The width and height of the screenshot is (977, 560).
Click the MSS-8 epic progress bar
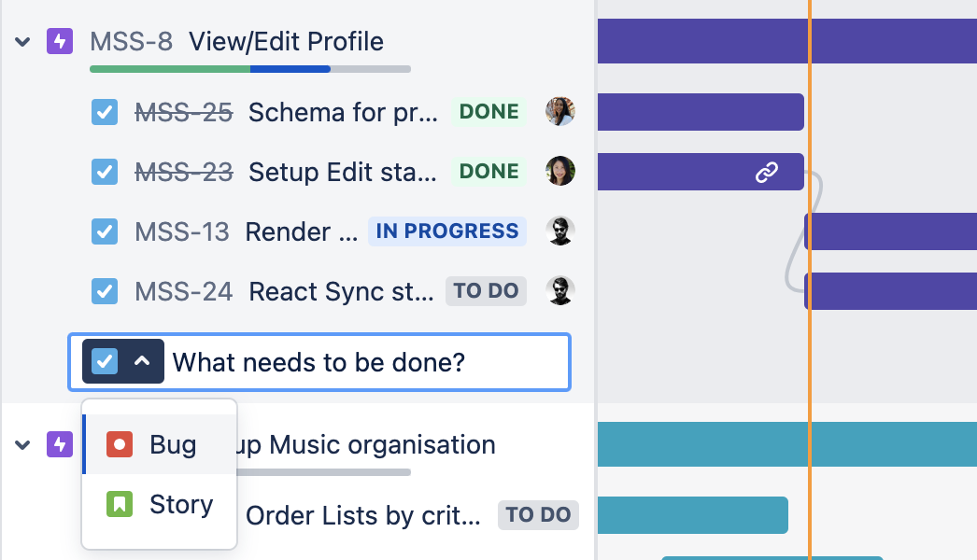(249, 68)
